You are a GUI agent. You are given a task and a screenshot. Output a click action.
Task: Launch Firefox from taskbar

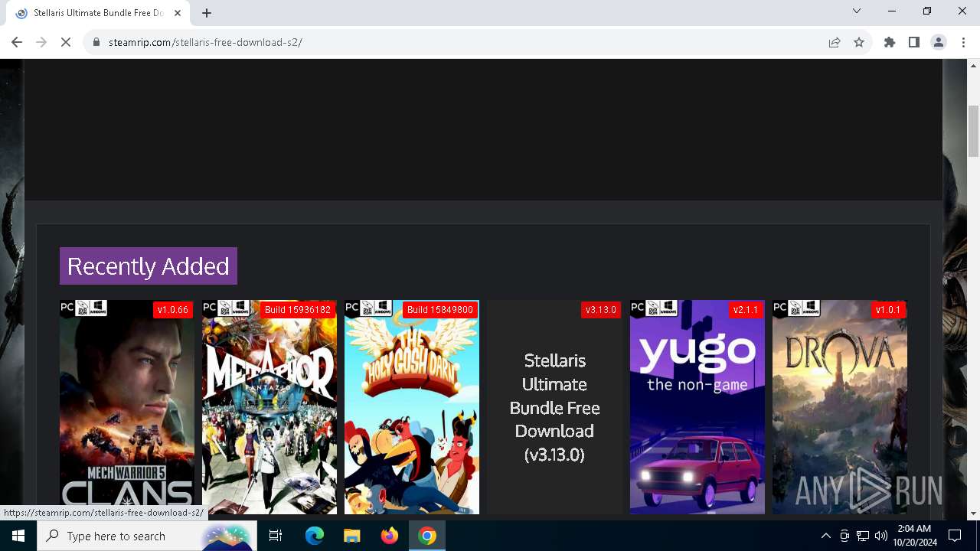click(x=390, y=536)
